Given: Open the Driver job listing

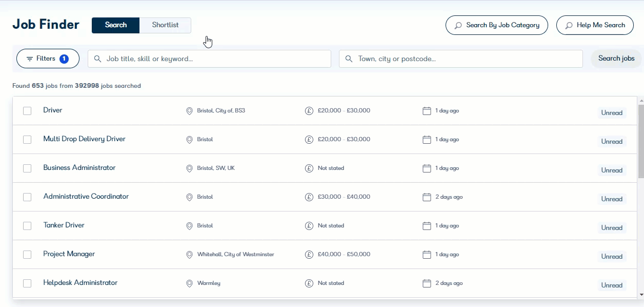Looking at the screenshot, I should (x=53, y=110).
